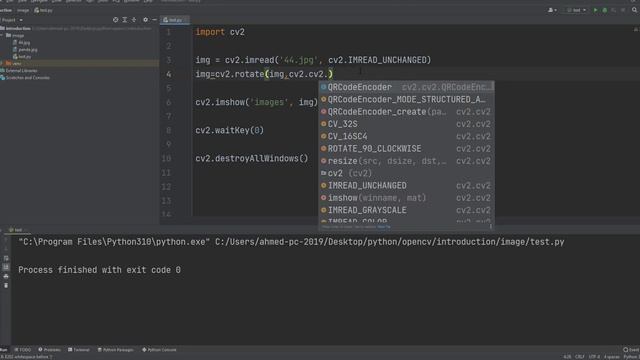Click image breadcrumb in navigation bar
Viewport: 640px width, 360px height.
tap(23, 10)
